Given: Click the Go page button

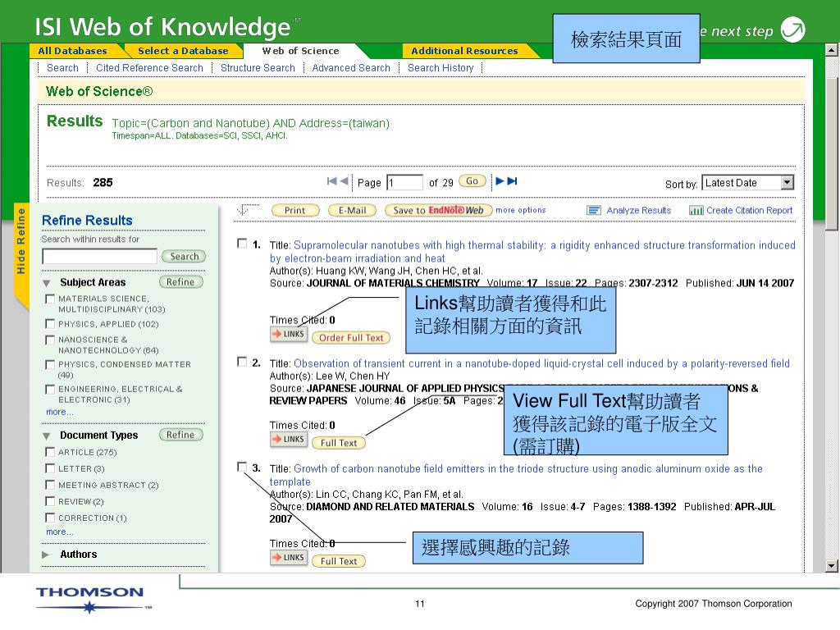Looking at the screenshot, I should (x=472, y=181).
